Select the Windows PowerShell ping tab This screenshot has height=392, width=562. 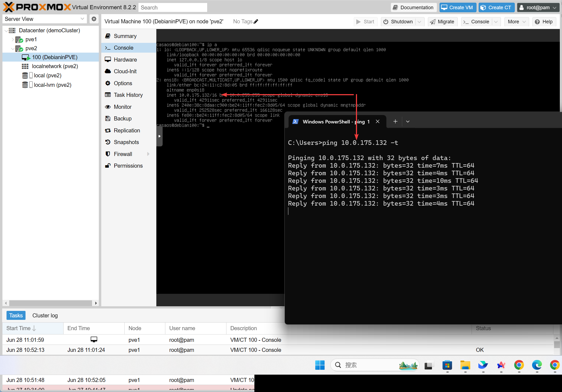[x=337, y=122]
